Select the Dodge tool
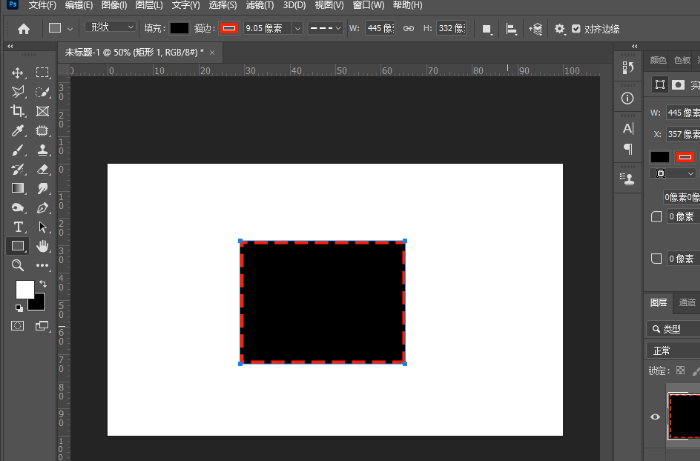The width and height of the screenshot is (700, 461). (18, 208)
